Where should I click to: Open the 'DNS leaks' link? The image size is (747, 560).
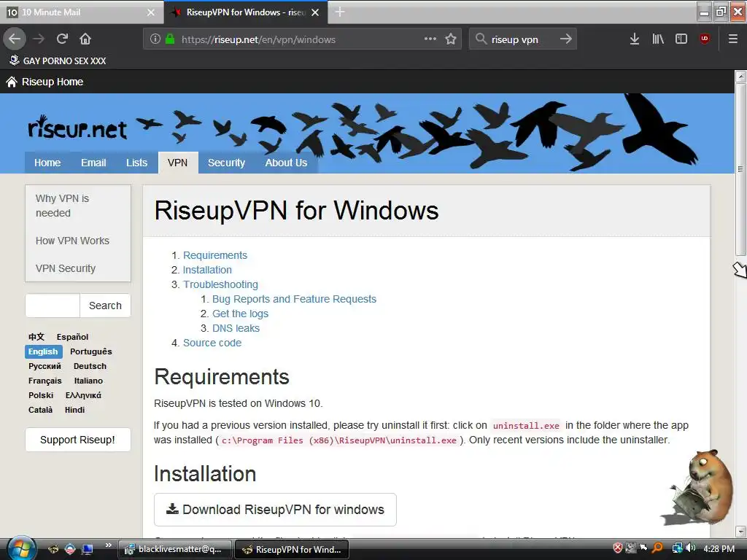coord(236,329)
